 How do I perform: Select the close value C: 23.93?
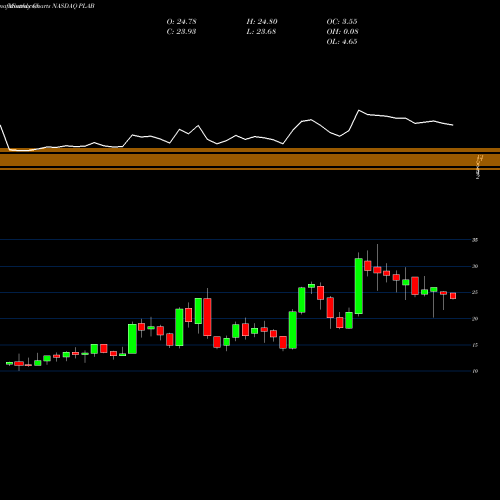[x=181, y=31]
